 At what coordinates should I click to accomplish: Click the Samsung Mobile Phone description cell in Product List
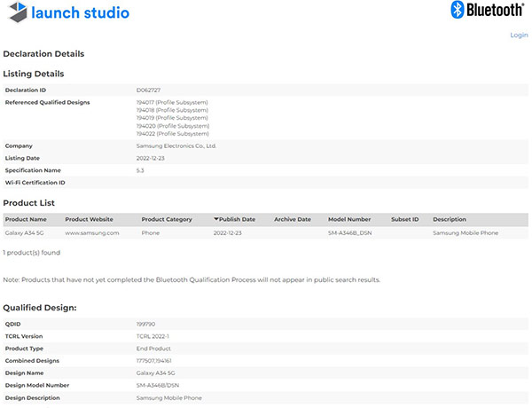pos(465,233)
